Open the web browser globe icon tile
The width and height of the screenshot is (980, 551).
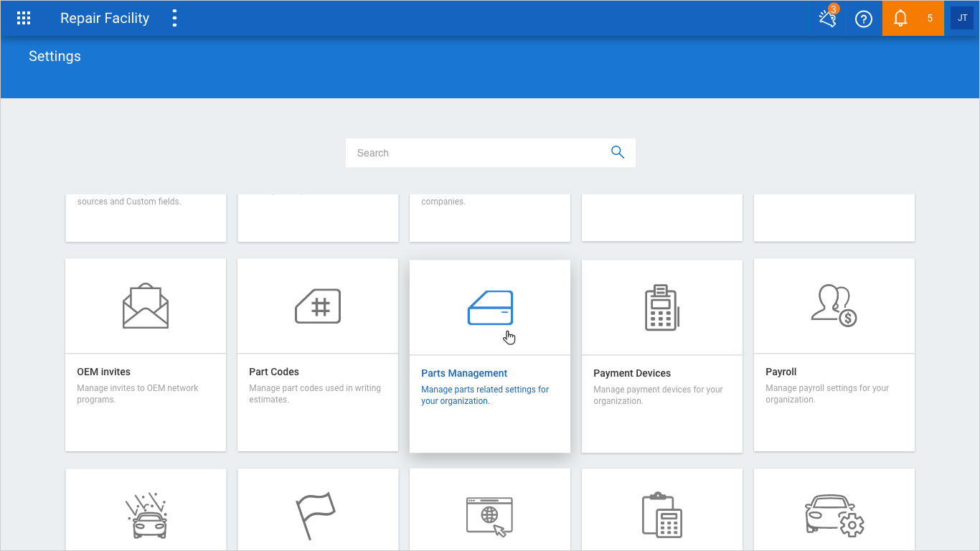pyautogui.click(x=490, y=517)
